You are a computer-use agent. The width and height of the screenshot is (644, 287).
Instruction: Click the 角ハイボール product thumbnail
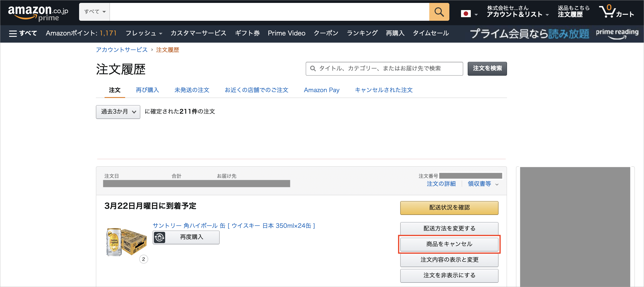tap(126, 242)
